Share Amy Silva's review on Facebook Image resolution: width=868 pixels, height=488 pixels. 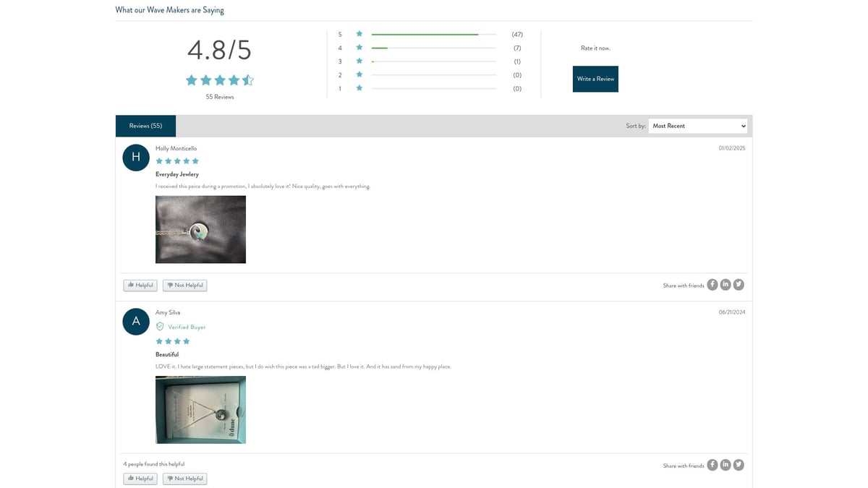(x=712, y=465)
